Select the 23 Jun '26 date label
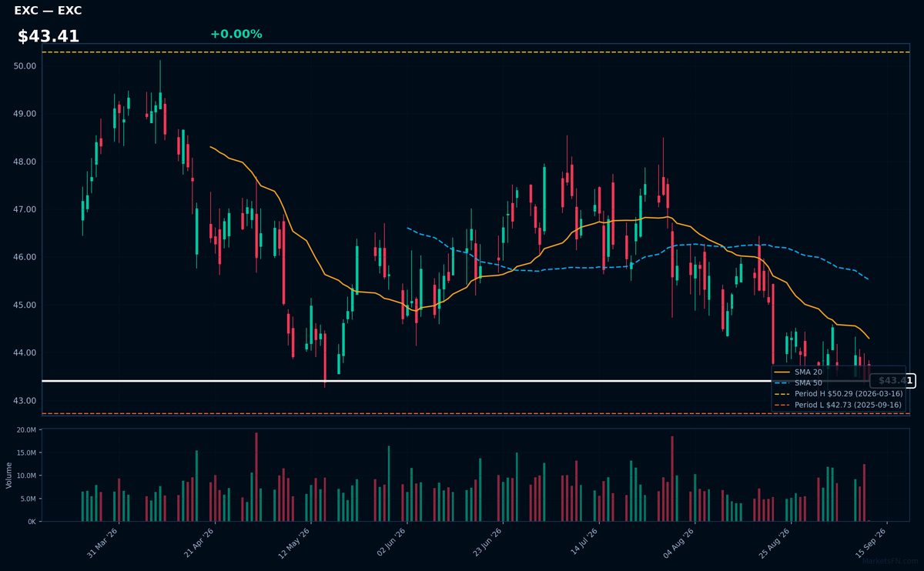The image size is (924, 571). pos(487,543)
